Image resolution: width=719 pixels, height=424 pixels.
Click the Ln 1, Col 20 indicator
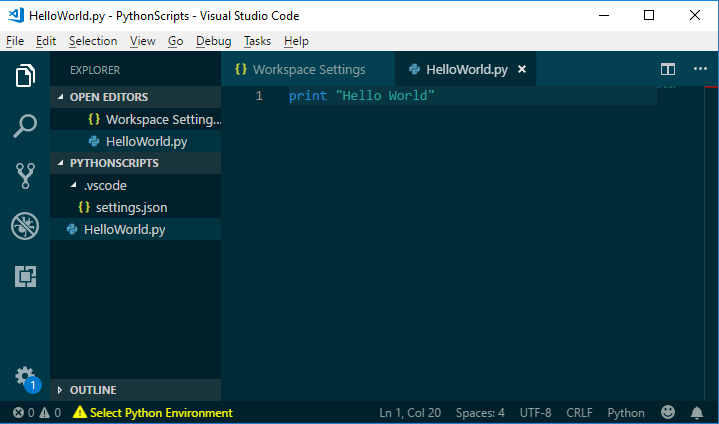[x=410, y=413]
